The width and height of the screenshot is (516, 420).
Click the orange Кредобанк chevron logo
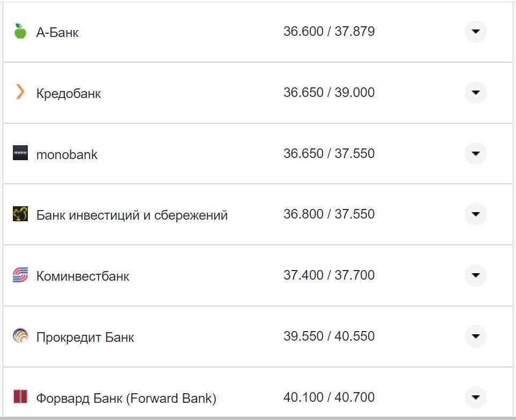click(x=20, y=92)
